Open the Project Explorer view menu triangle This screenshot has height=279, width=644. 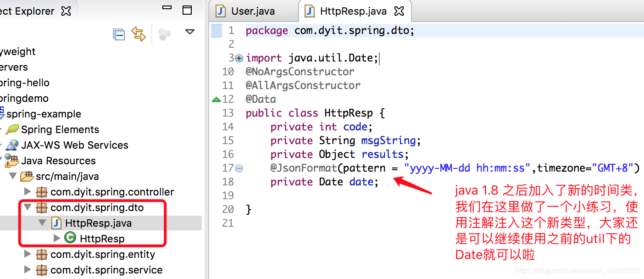point(189,32)
